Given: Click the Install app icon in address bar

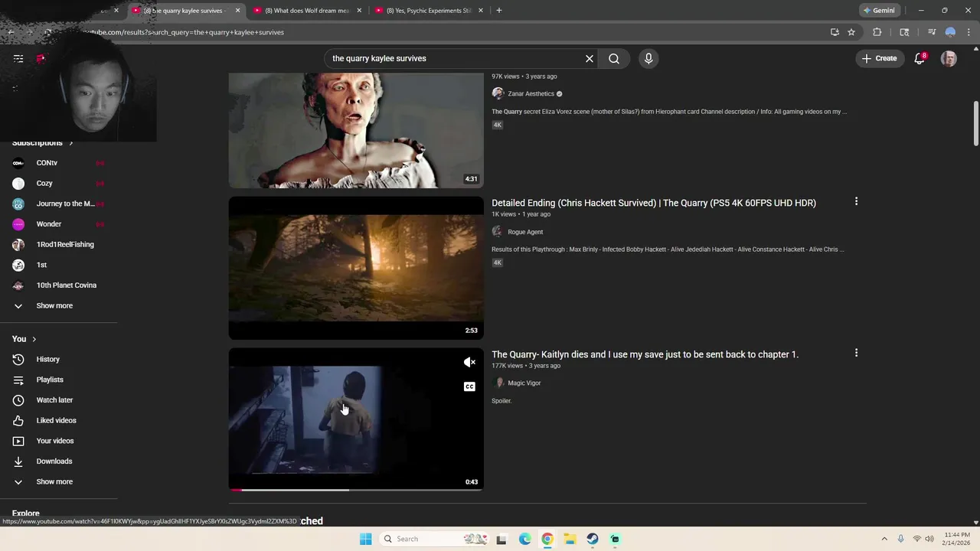Looking at the screenshot, I should click(835, 32).
